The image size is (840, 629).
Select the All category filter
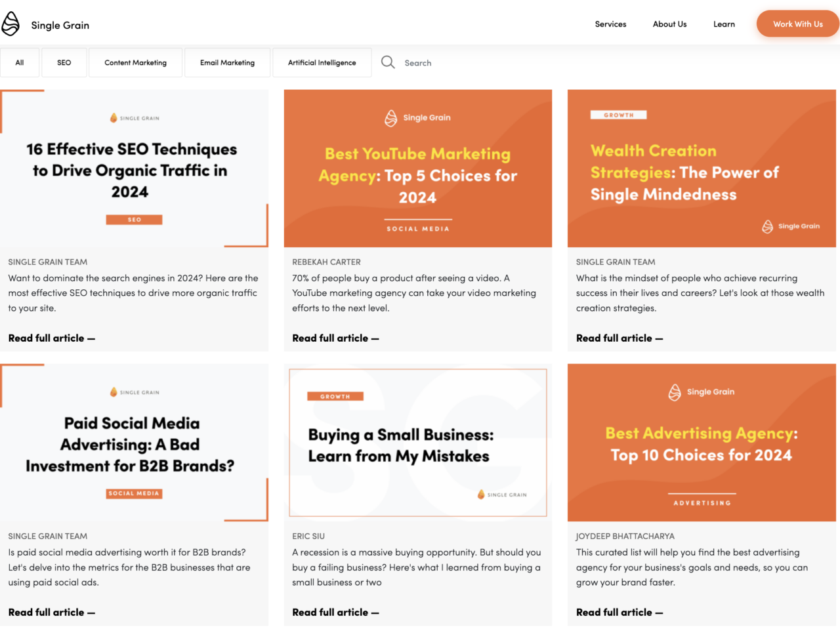[20, 63]
